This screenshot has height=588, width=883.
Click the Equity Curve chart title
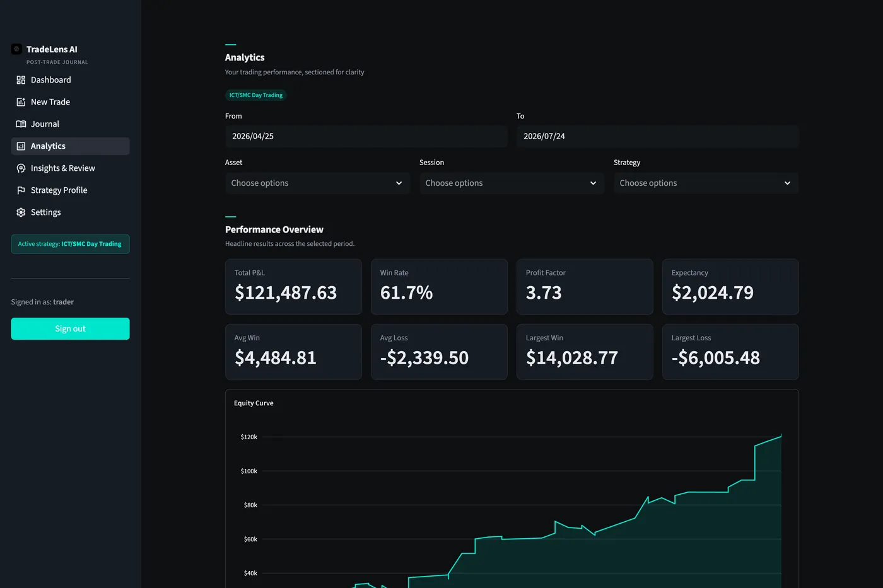[254, 403]
